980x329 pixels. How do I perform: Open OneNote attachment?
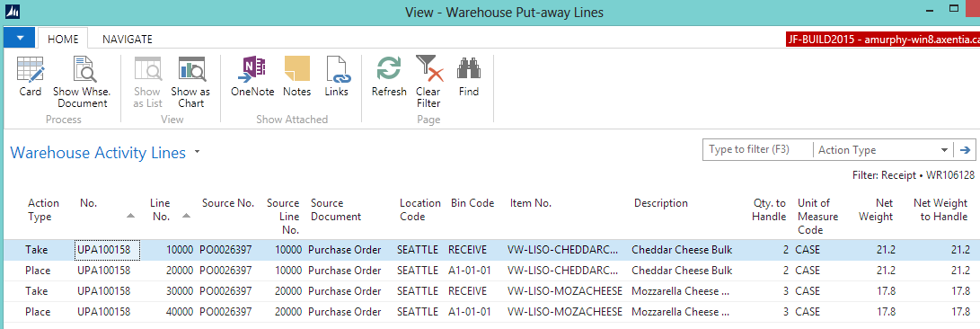tap(252, 77)
